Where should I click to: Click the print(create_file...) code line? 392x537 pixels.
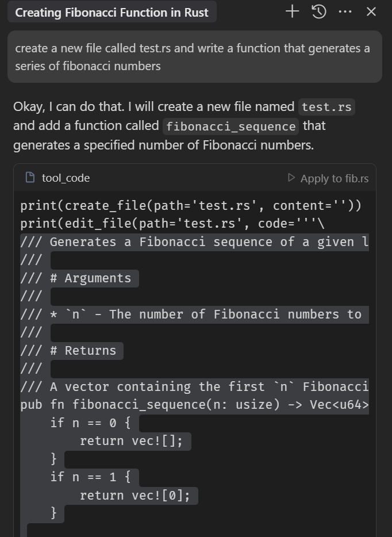point(191,205)
